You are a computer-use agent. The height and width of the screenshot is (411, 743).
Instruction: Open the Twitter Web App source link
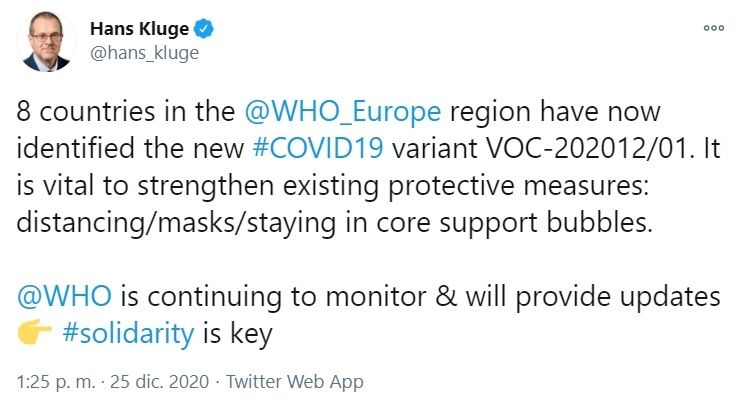(295, 382)
